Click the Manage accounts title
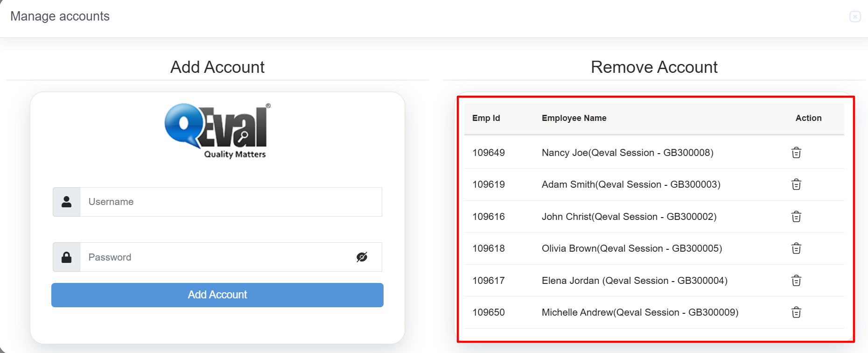The width and height of the screenshot is (868, 353). coord(60,16)
